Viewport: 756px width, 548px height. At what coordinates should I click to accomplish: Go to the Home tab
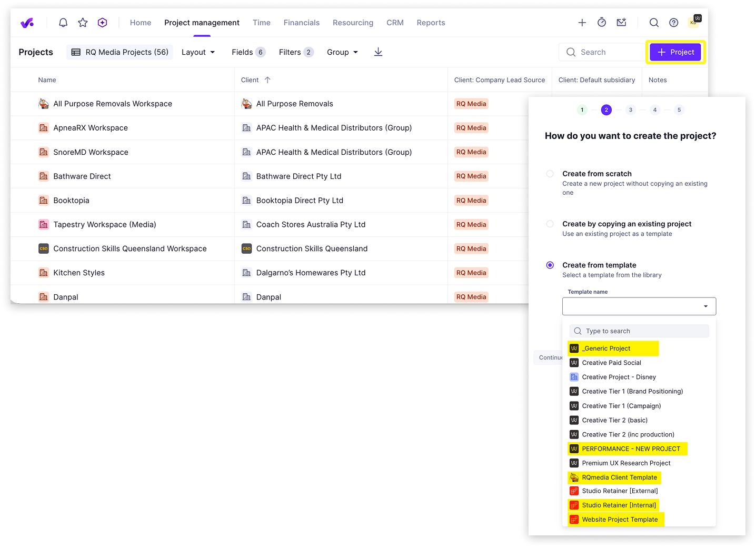point(141,23)
